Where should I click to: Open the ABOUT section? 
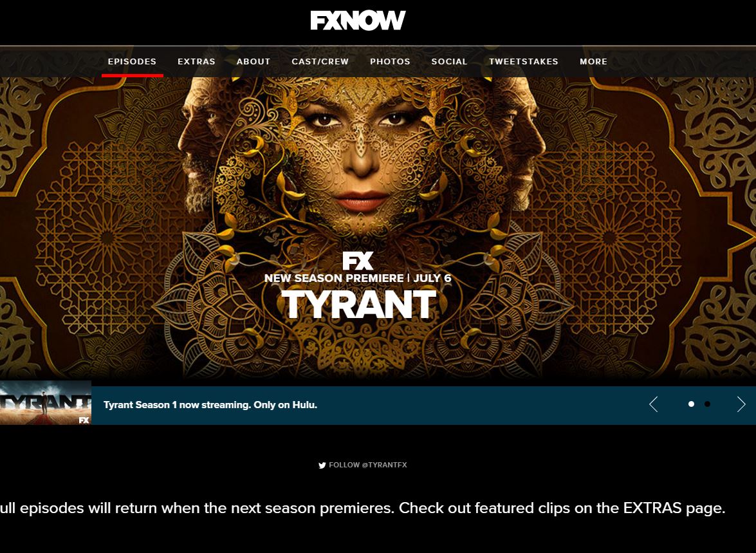coord(254,62)
